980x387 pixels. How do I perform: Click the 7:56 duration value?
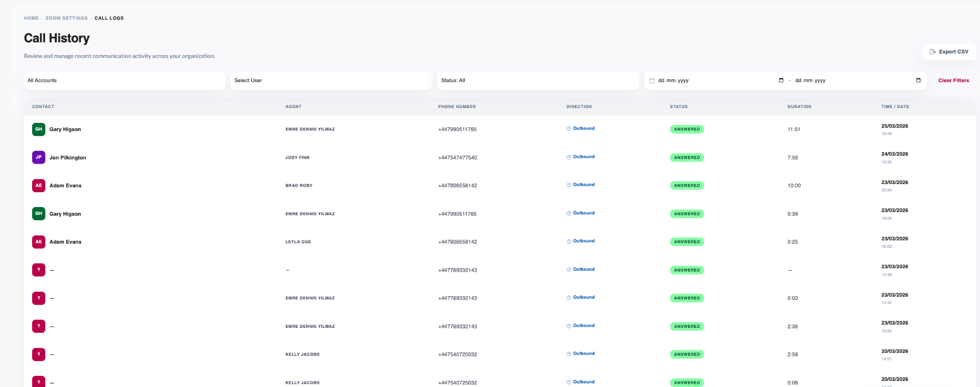pyautogui.click(x=793, y=158)
